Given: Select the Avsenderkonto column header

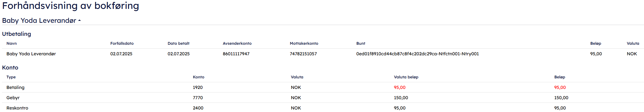Looking at the screenshot, I should point(237,43).
